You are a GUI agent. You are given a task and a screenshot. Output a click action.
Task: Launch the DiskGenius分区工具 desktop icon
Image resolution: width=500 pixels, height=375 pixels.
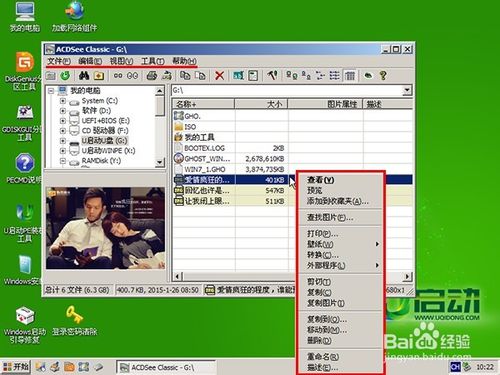[24, 71]
